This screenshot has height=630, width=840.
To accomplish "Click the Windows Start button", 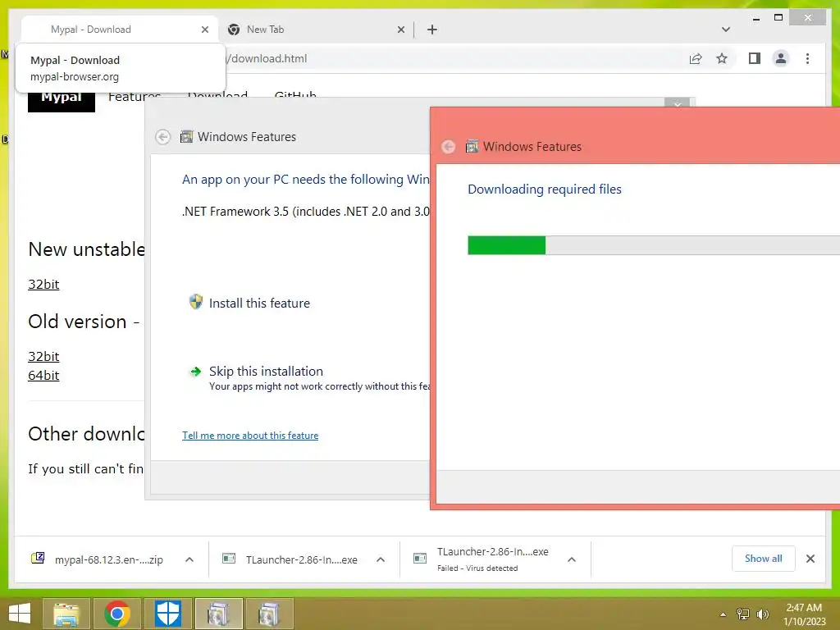I will click(x=20, y=614).
